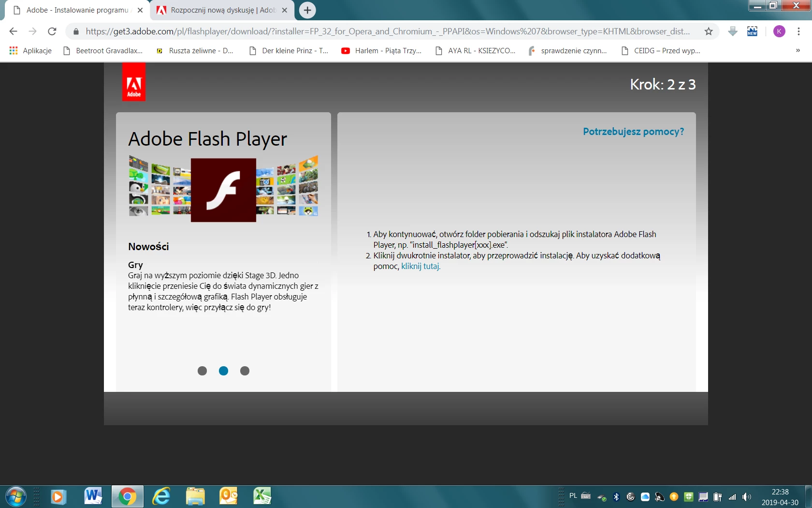Reload the Adobe download page
The height and width of the screenshot is (508, 812).
point(52,31)
